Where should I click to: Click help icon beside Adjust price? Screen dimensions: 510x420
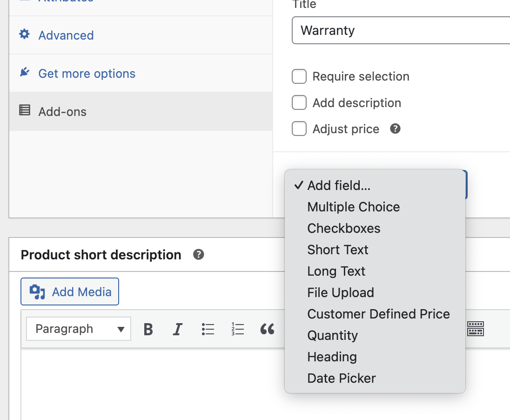395,129
